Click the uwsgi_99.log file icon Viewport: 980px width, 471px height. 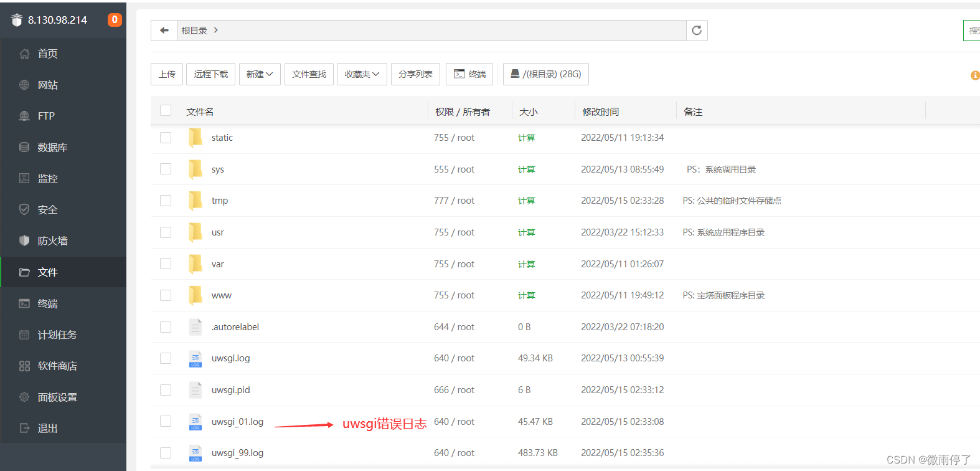[x=196, y=453]
